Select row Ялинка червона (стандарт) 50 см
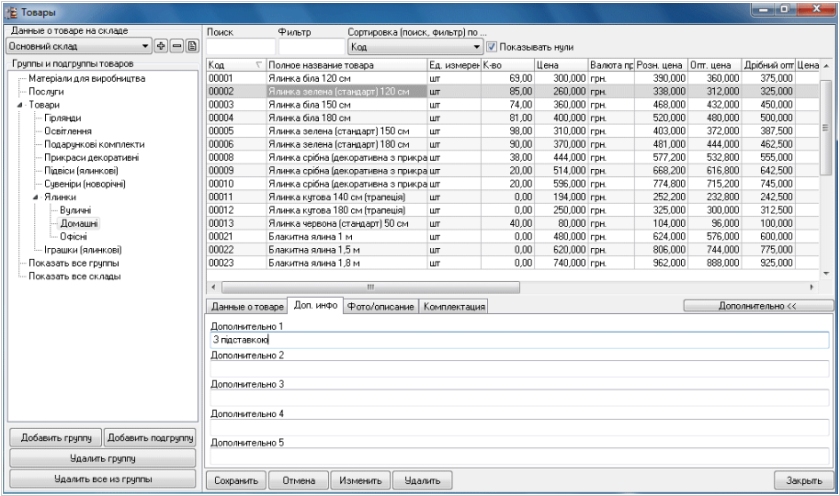840x496 pixels. pos(513,223)
